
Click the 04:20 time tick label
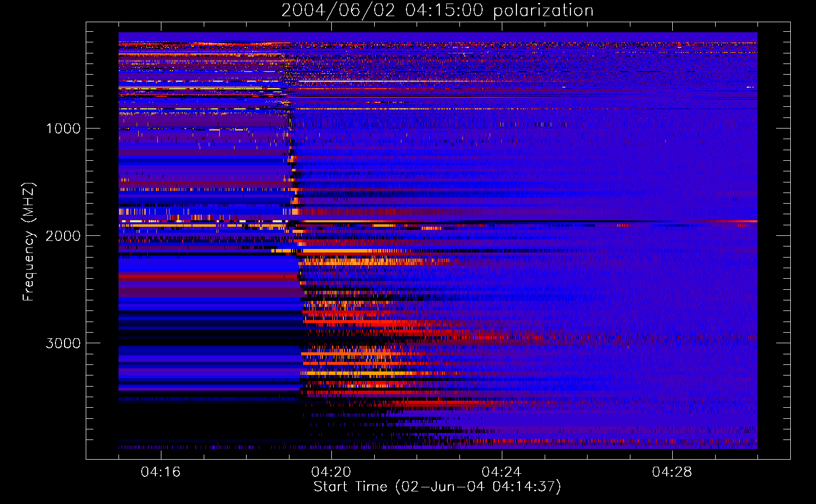331,472
